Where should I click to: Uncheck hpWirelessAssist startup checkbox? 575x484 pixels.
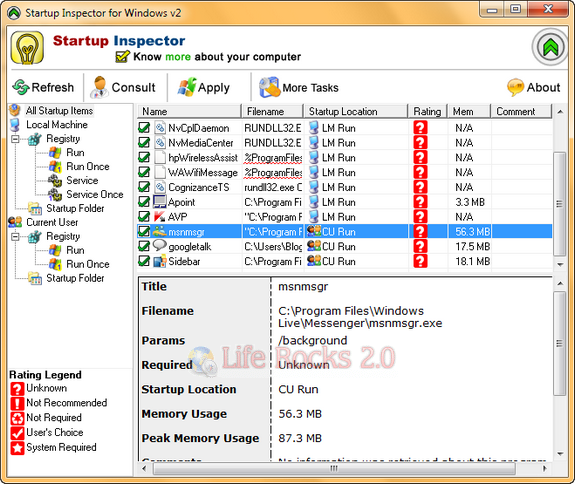[x=144, y=157]
